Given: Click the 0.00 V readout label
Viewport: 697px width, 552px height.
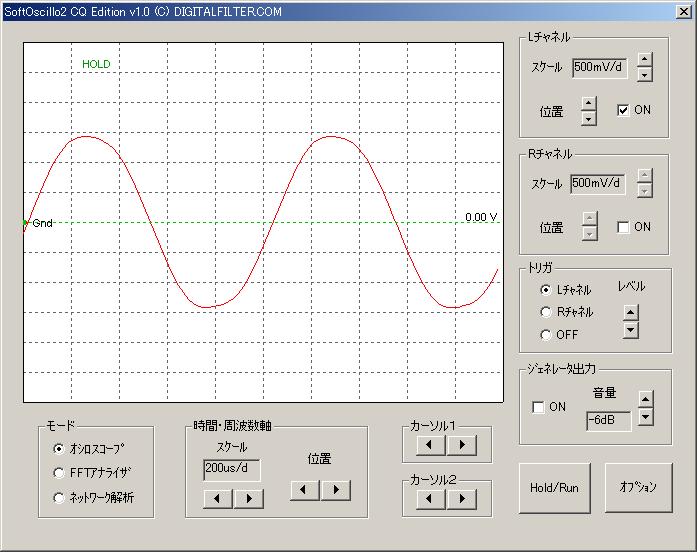Looking at the screenshot, I should coord(481,217).
